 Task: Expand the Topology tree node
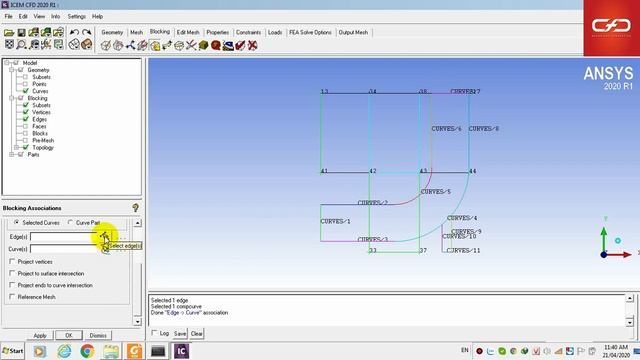[16, 147]
